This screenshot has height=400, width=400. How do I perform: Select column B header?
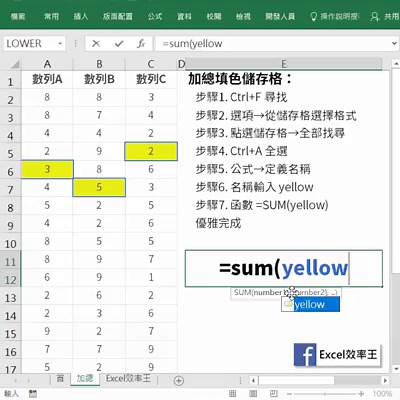99,64
